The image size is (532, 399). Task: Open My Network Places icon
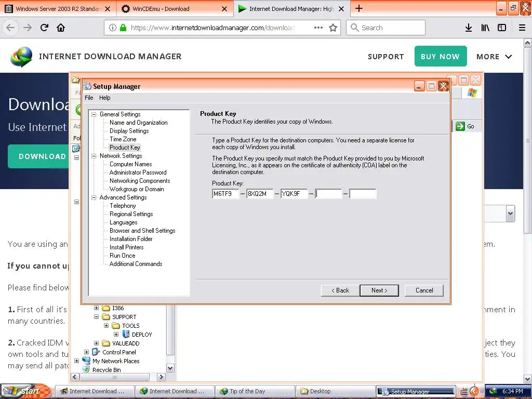coord(87,361)
